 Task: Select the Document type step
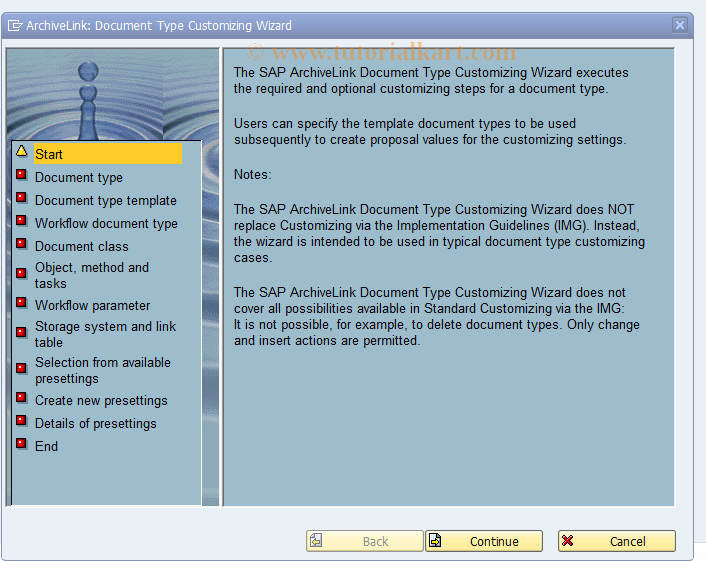pyautogui.click(x=79, y=177)
